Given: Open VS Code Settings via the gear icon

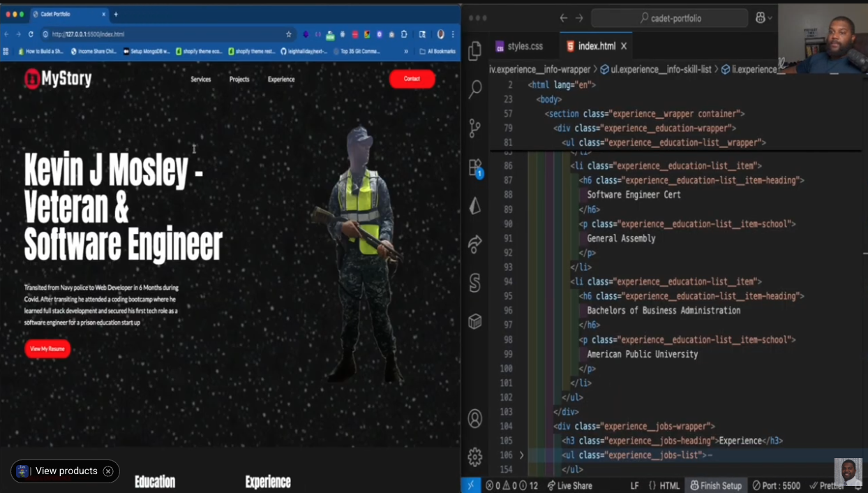Looking at the screenshot, I should click(475, 456).
